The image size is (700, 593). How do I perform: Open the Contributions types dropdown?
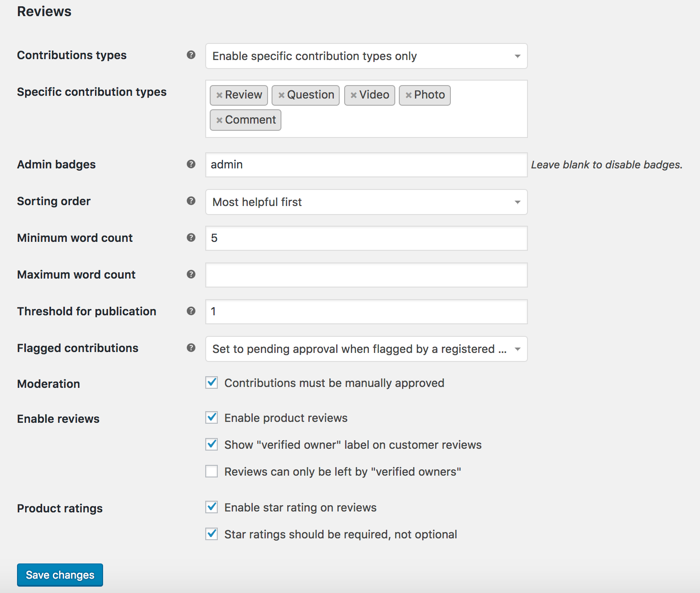click(366, 56)
